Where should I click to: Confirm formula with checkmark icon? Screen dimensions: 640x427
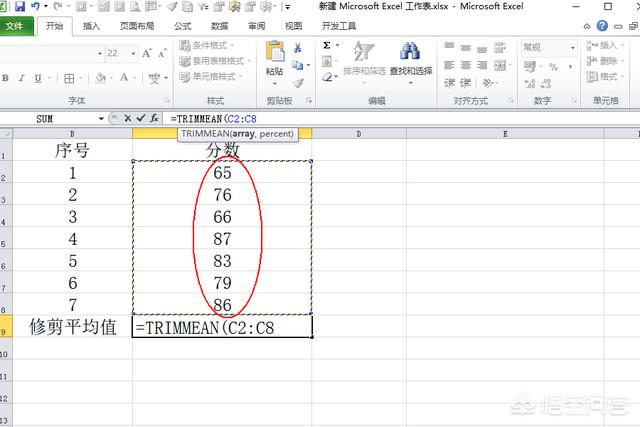pyautogui.click(x=141, y=118)
